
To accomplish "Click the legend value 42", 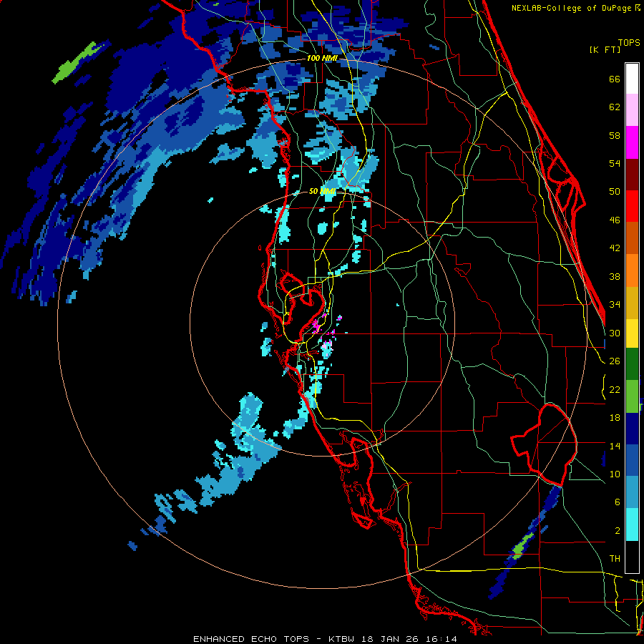I will click(x=615, y=248).
